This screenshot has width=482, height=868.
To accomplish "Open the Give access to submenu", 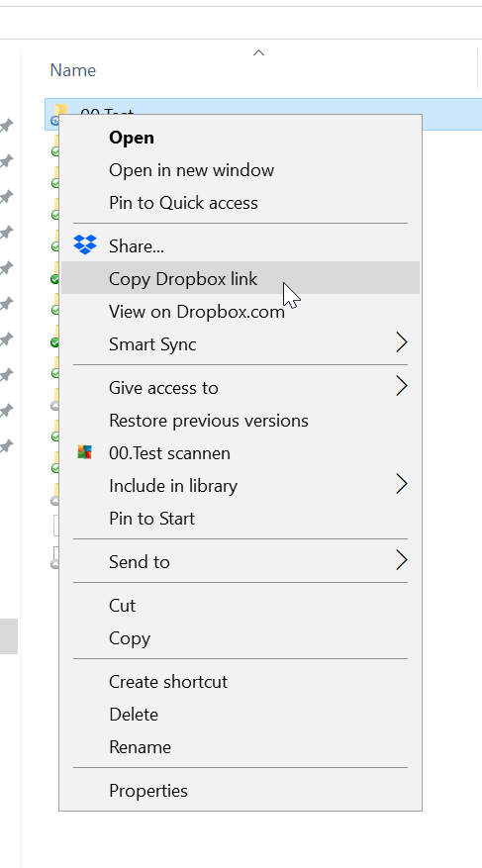I will click(x=241, y=388).
